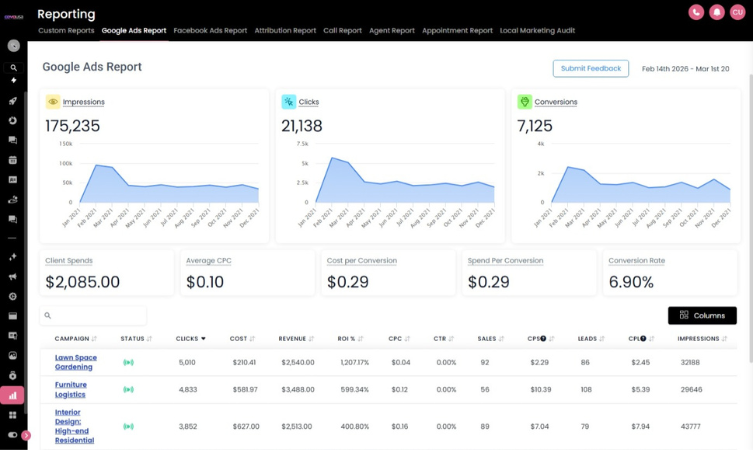
Task: Click the Impressions eye icon
Action: tap(52, 102)
